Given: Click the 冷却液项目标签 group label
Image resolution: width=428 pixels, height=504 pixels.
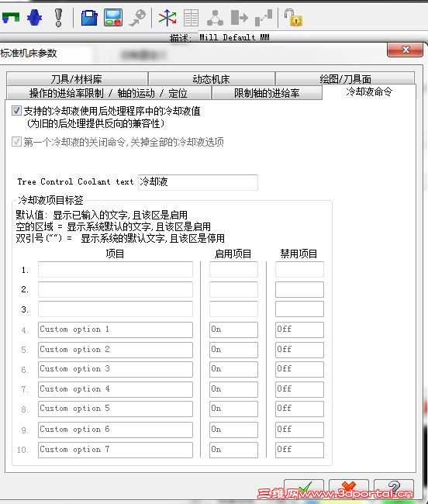Looking at the screenshot, I should click(x=50, y=200).
